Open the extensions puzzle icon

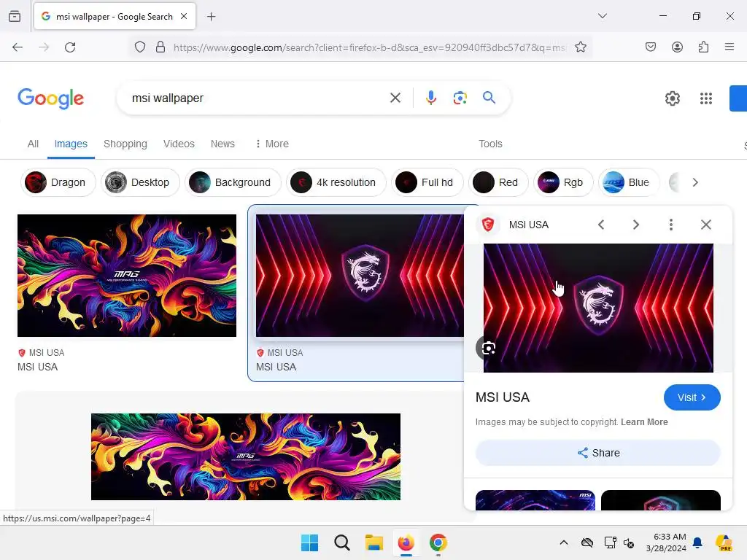coord(703,47)
